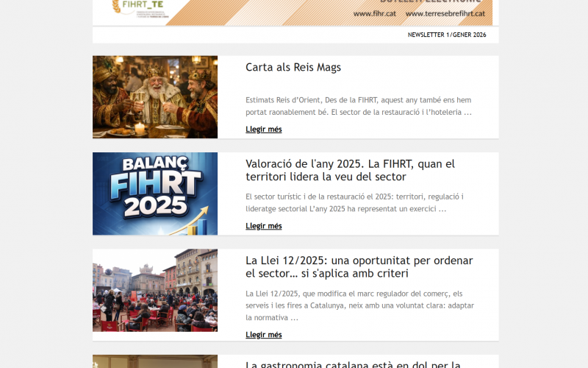Read more of Carta als Reis Mags
The height and width of the screenshot is (368, 588).
click(263, 130)
